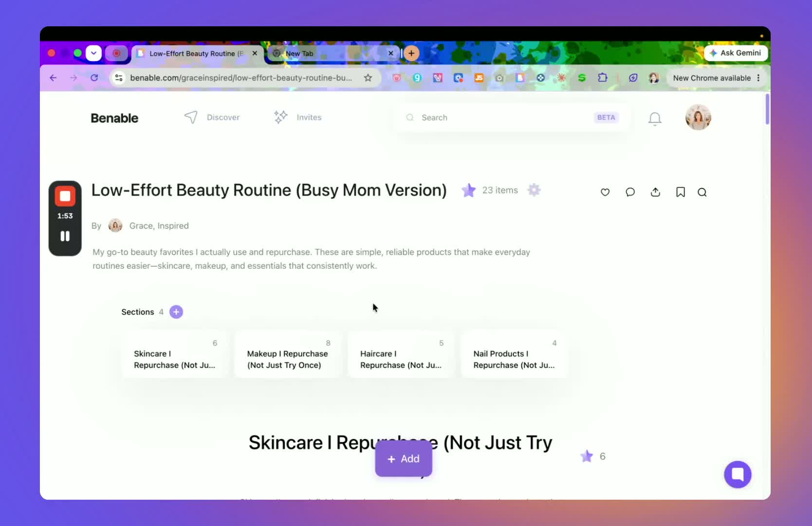Open the chat support bubble
Viewport: 812px width, 526px height.
point(738,474)
